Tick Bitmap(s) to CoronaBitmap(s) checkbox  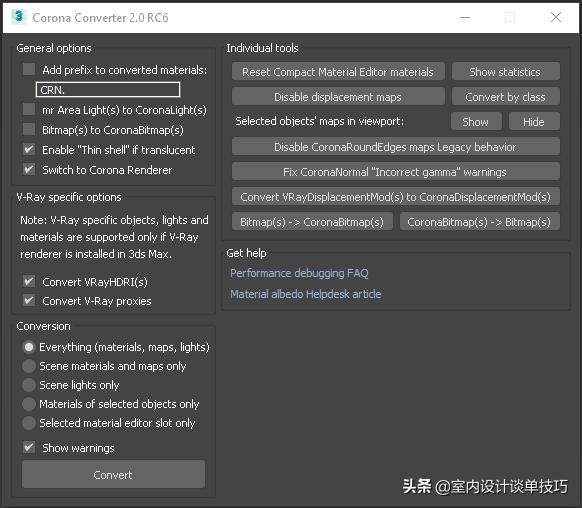29,130
